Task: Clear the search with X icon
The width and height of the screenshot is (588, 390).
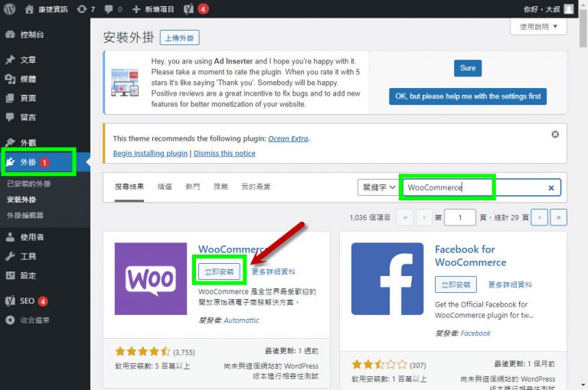Action: pyautogui.click(x=551, y=188)
